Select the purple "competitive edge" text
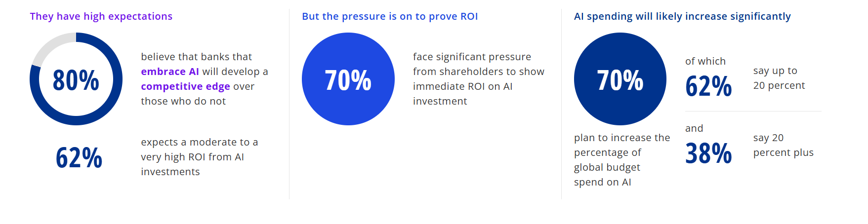Screen dimensions: 868x224 (185, 86)
